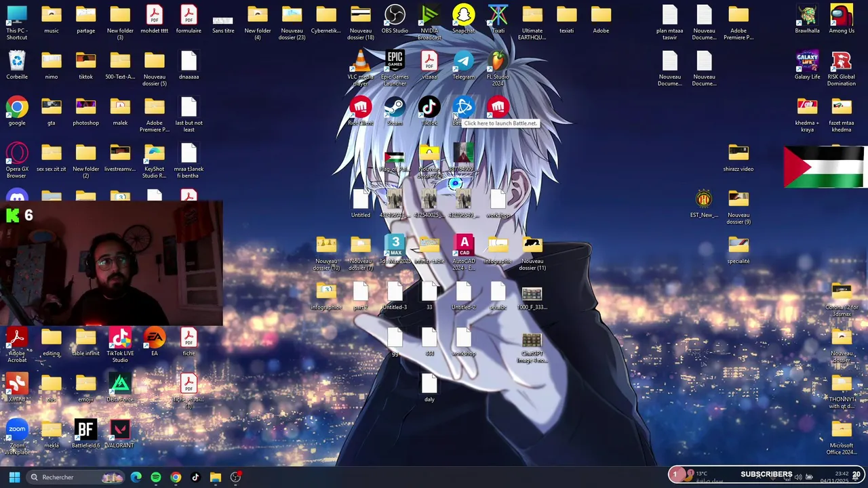Screen dimensions: 868x488
Task: Open Chrome from the taskbar
Action: point(176,477)
